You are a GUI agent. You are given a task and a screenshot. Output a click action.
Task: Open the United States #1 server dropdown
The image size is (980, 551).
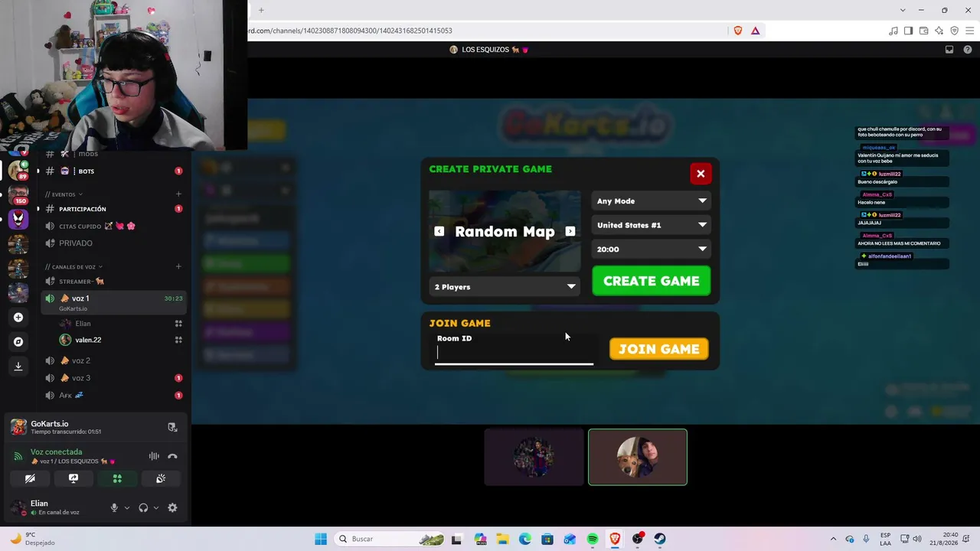pos(652,225)
